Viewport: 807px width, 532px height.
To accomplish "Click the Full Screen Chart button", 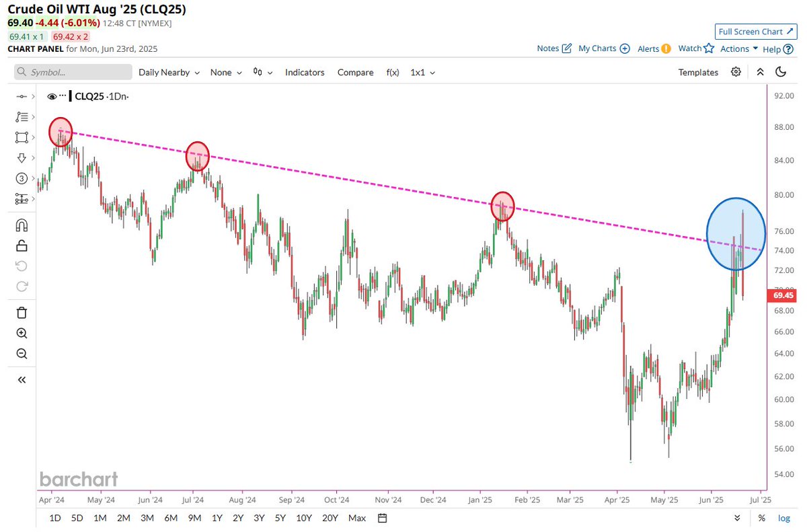I will 755,31.
